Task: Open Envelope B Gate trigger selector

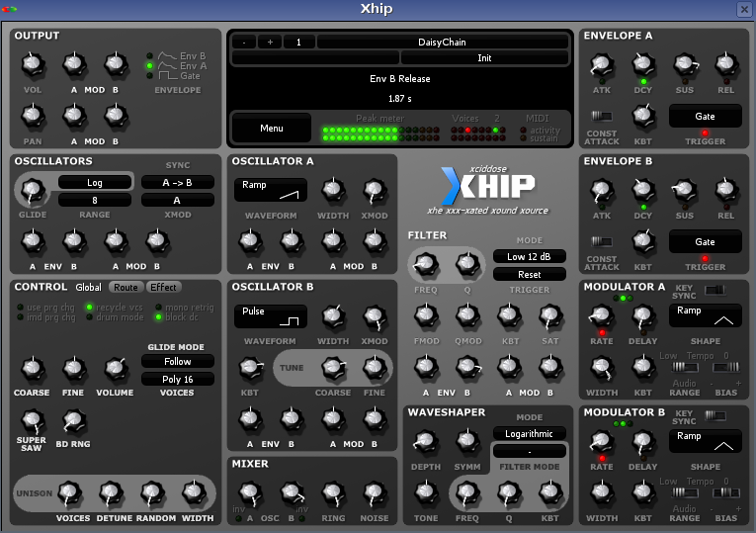Action: (x=705, y=241)
